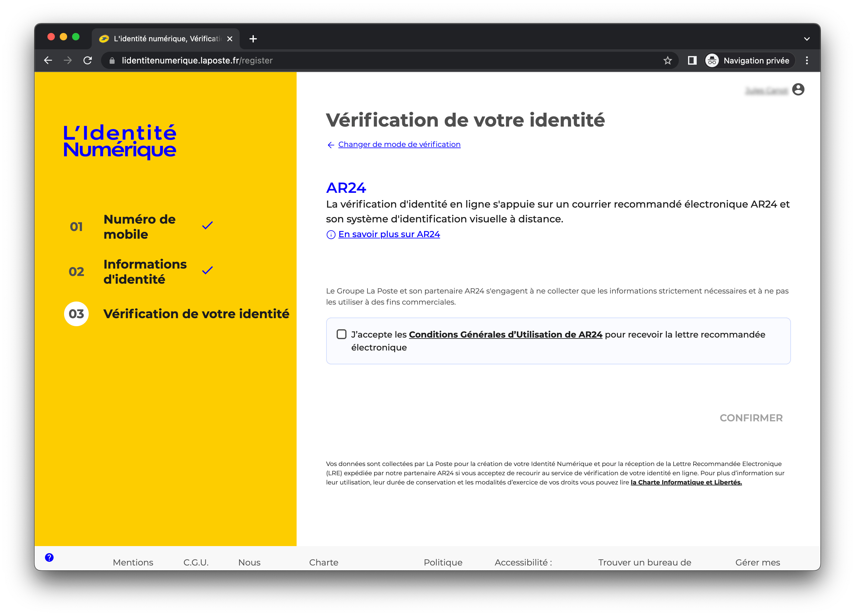Viewport: 855px width, 616px height.
Task: Click the CONFIRMER button
Action: pyautogui.click(x=751, y=418)
